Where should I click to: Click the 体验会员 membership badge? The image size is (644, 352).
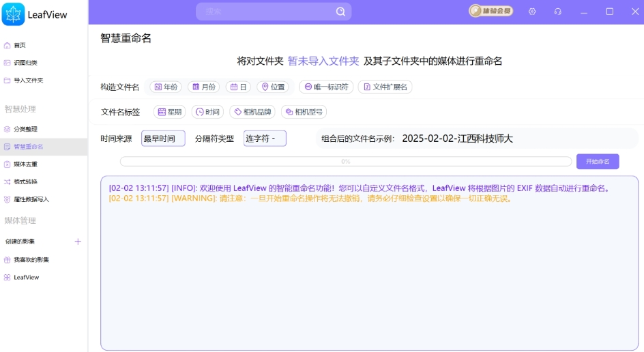pyautogui.click(x=491, y=12)
